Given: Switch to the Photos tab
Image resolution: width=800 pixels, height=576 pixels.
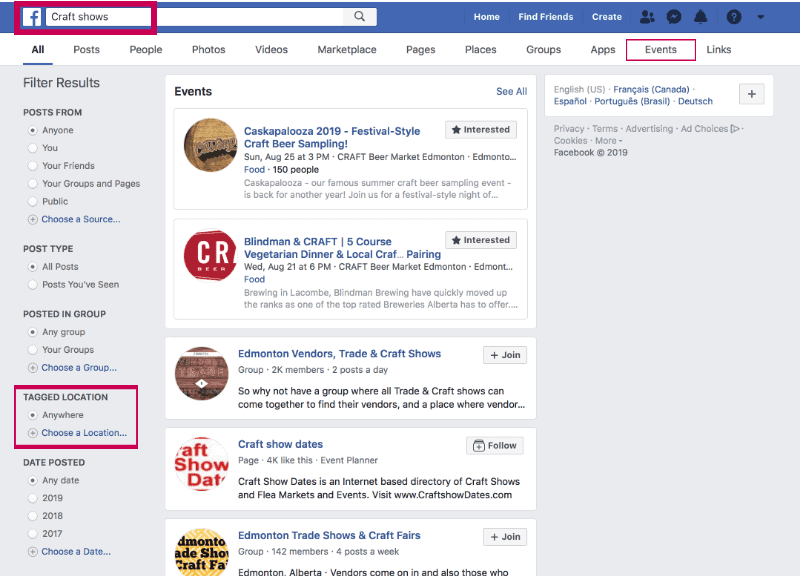Looking at the screenshot, I should [208, 49].
